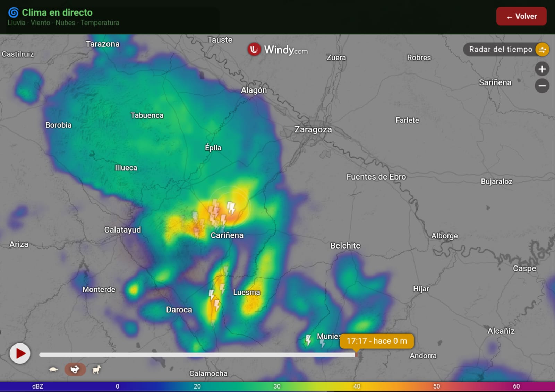The height and width of the screenshot is (392, 555).
Task: Click the Zuera town label
Action: coord(336,58)
